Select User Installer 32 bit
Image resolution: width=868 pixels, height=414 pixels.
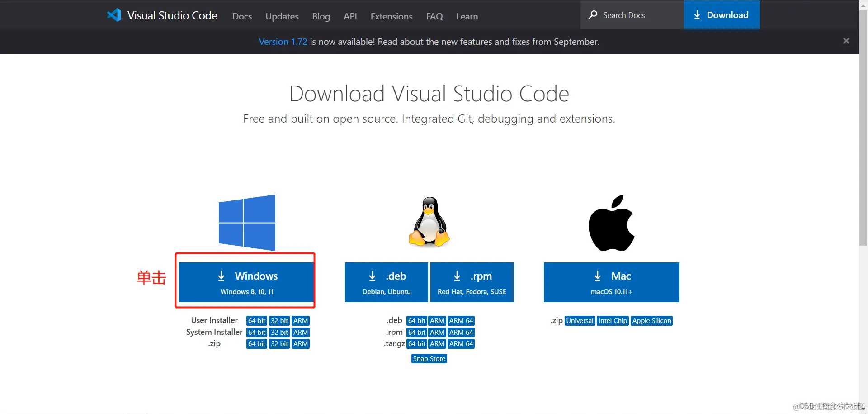279,321
